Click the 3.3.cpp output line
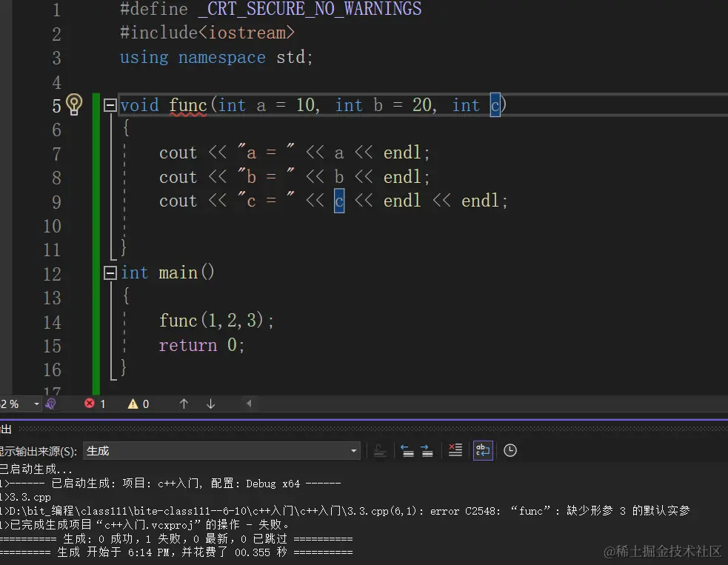This screenshot has width=728, height=565. pyautogui.click(x=25, y=497)
